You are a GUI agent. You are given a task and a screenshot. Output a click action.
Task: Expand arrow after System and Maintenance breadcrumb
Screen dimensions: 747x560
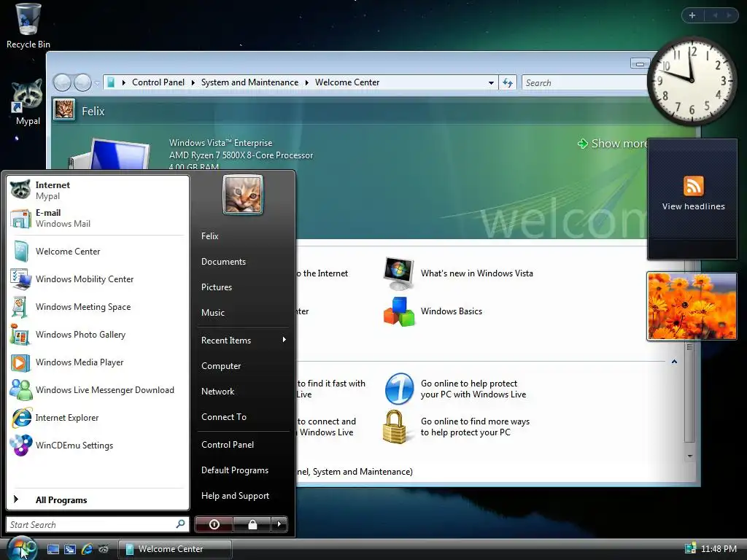point(307,82)
